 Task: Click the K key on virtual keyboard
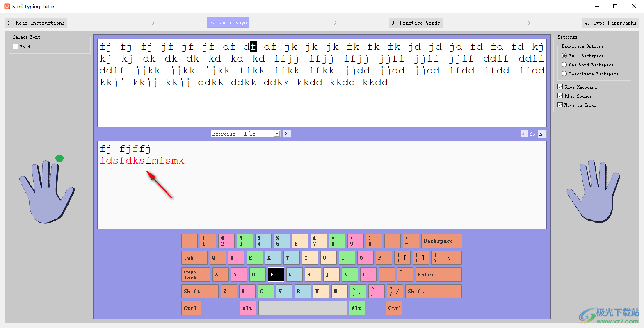point(350,275)
